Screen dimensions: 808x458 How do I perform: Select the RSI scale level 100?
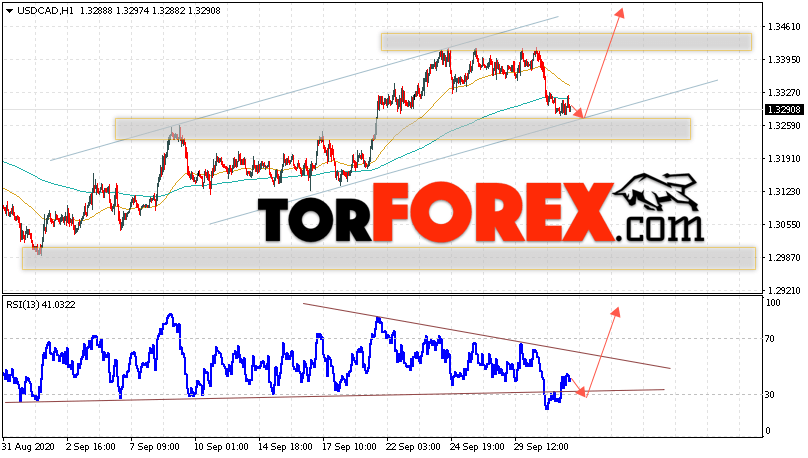click(x=773, y=303)
